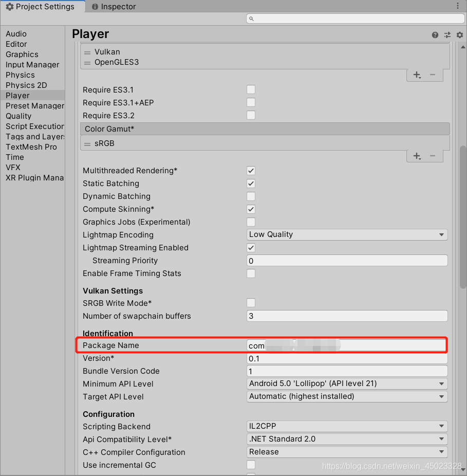Click the three-dot window options menu
The height and width of the screenshot is (476, 467).
[458, 6]
